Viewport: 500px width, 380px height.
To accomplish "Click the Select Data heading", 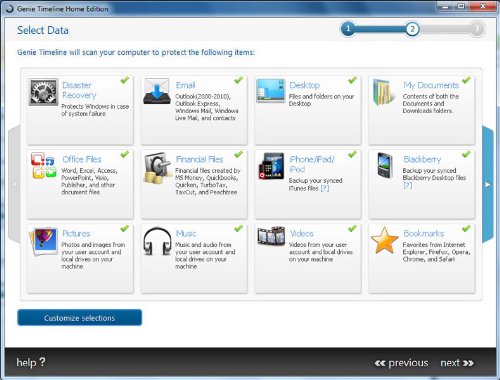I will point(43,30).
